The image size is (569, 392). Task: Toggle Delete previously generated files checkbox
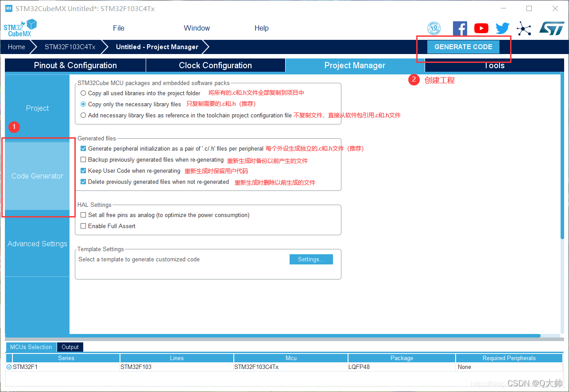83,182
